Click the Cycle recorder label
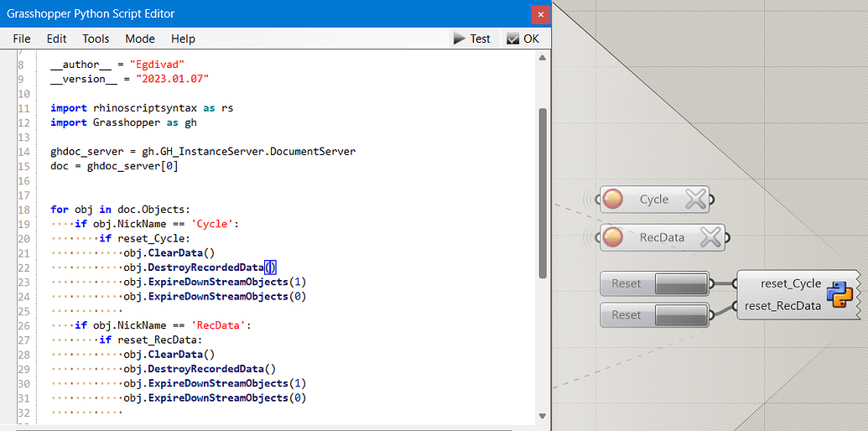 654,200
